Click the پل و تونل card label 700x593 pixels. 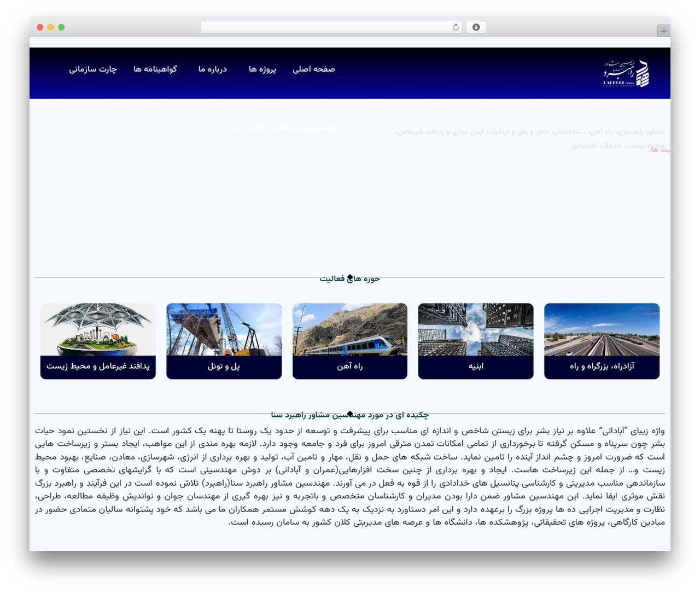click(x=224, y=367)
